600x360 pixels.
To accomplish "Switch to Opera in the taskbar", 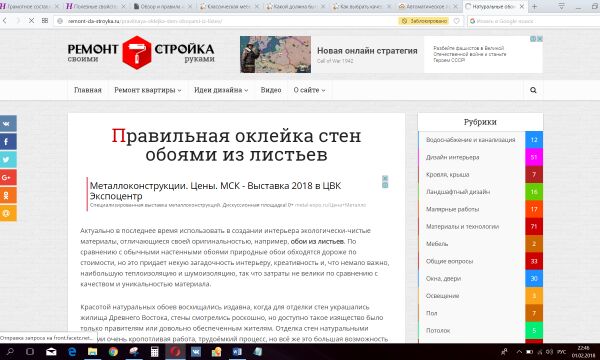I will tap(175, 351).
